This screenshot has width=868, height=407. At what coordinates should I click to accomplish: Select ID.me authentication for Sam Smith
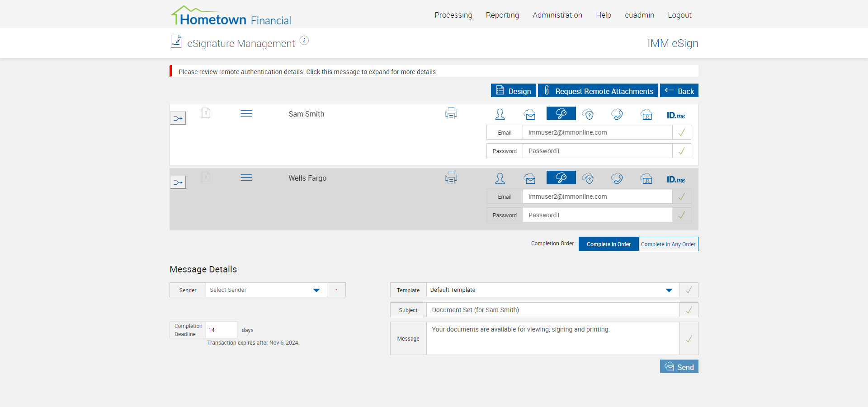[x=675, y=115]
